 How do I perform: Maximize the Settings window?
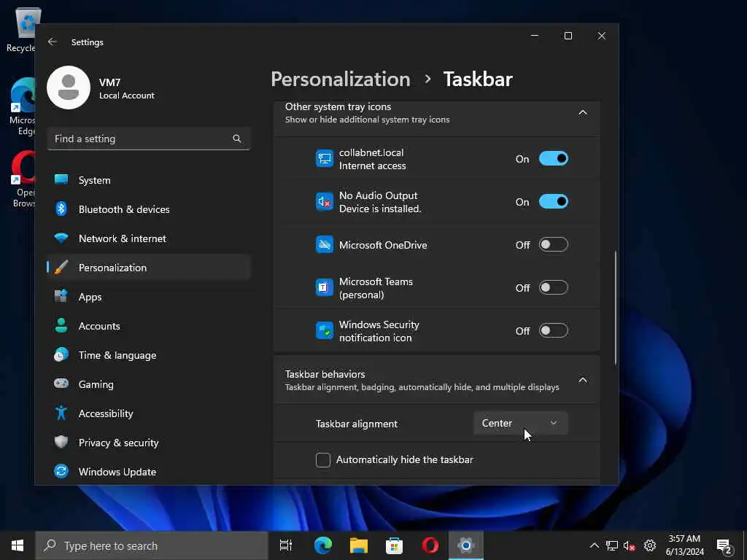(x=568, y=36)
